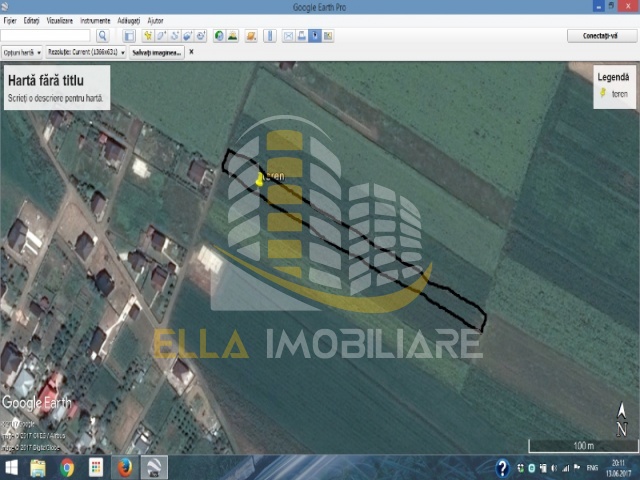Click the blue help question mark tray icon
This screenshot has width=640, height=480.
pos(502,468)
